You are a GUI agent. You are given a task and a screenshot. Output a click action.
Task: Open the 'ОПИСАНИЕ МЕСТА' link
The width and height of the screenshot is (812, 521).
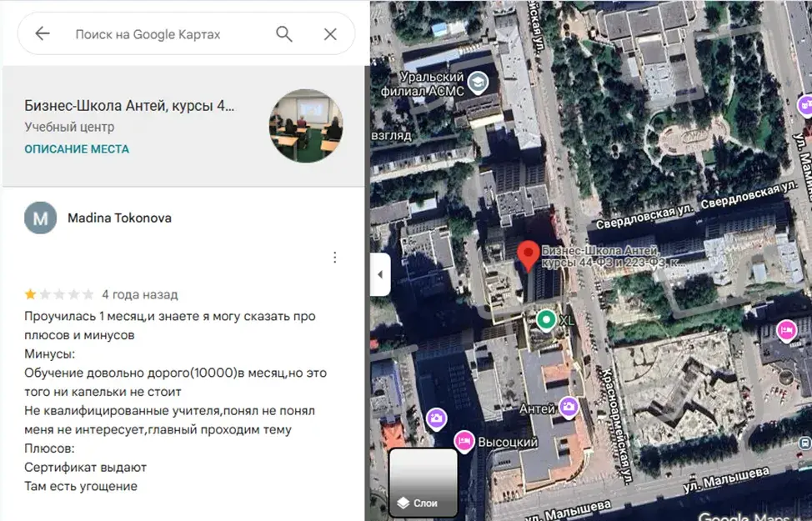(77, 149)
